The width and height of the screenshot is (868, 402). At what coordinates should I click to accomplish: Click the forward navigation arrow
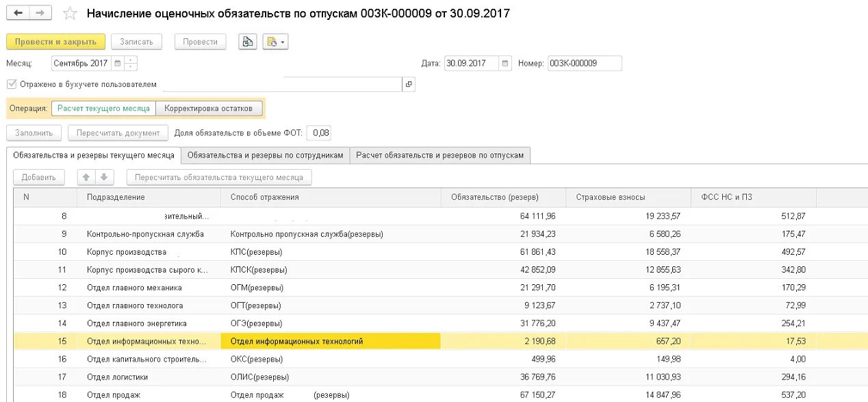pyautogui.click(x=39, y=13)
